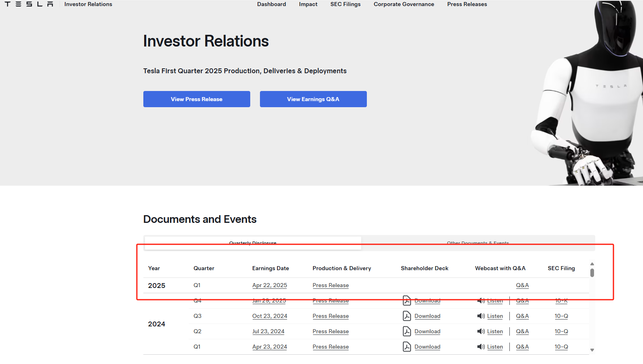Open the Jul 23, 2024 earnings date link
This screenshot has height=364, width=643.
click(x=268, y=331)
